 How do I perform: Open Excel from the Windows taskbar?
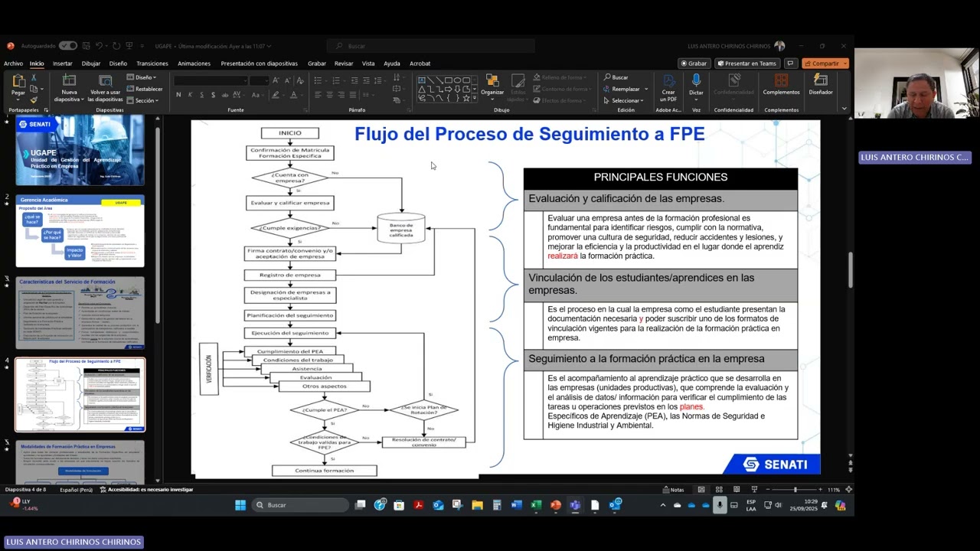click(x=536, y=505)
